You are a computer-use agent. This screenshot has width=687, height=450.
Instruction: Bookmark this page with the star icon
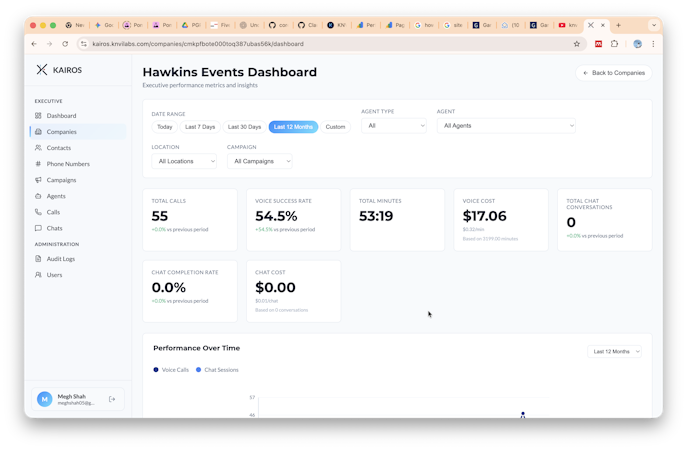577,44
